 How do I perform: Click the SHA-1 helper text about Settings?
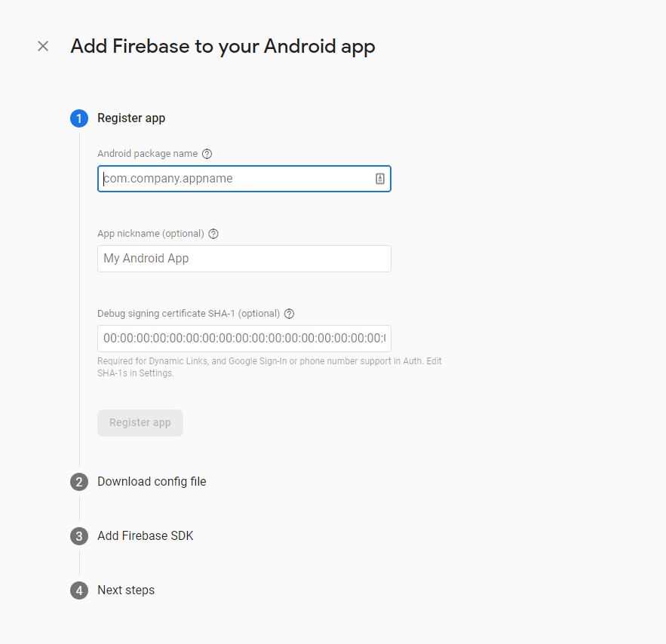pos(269,367)
